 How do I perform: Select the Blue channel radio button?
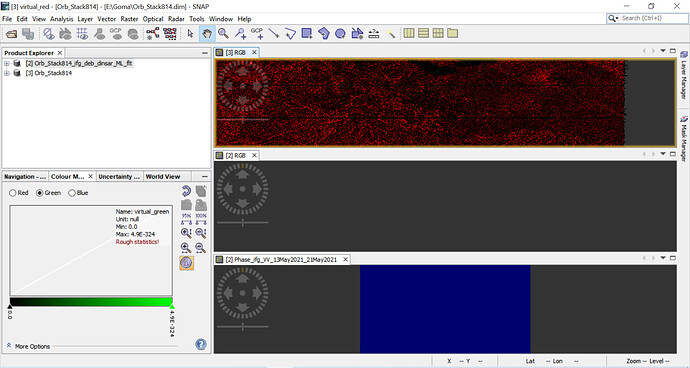tap(72, 193)
